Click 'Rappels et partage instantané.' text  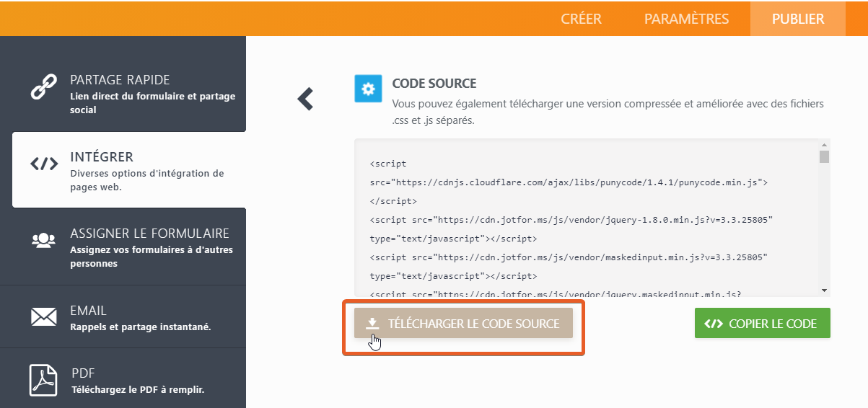[140, 327]
